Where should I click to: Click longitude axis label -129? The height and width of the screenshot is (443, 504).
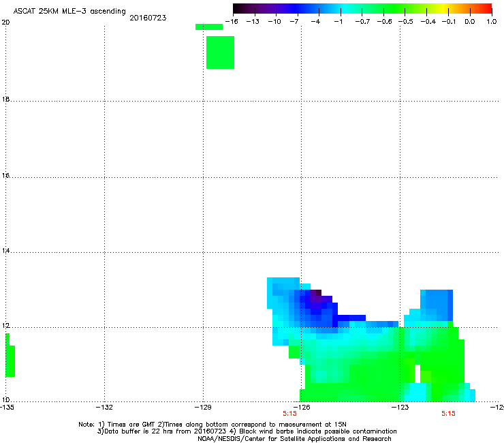point(203,408)
